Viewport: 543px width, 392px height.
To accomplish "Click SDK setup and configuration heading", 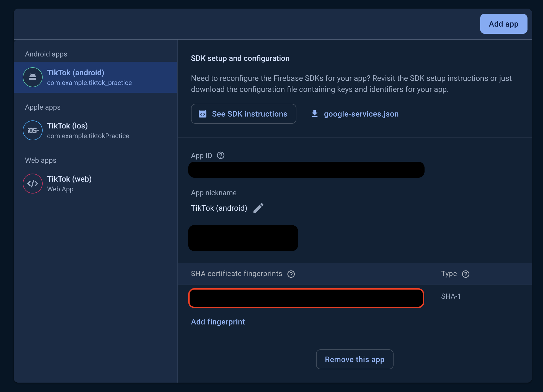I will 240,58.
